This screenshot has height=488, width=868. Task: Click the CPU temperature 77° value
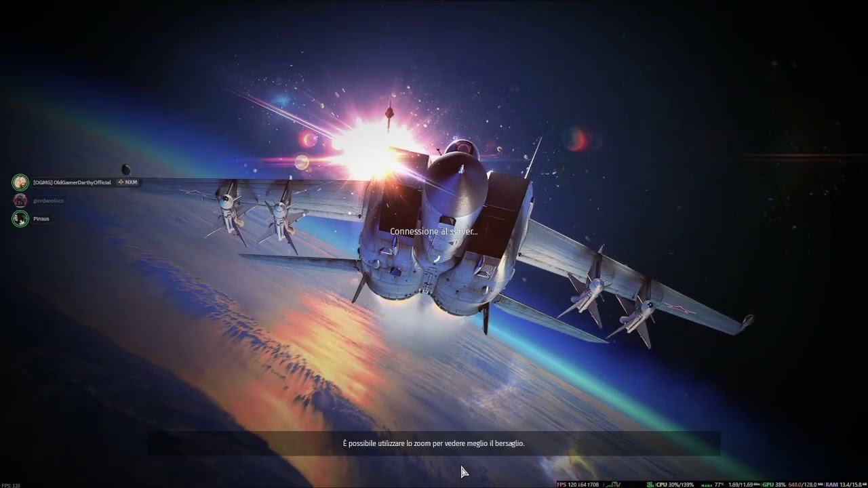tap(719, 485)
